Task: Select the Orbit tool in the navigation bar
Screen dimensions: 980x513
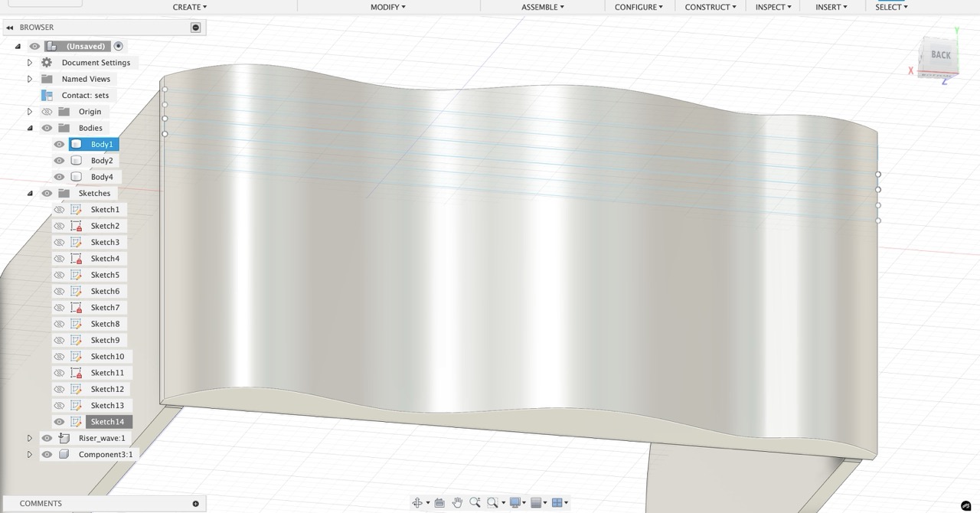Action: [419, 502]
